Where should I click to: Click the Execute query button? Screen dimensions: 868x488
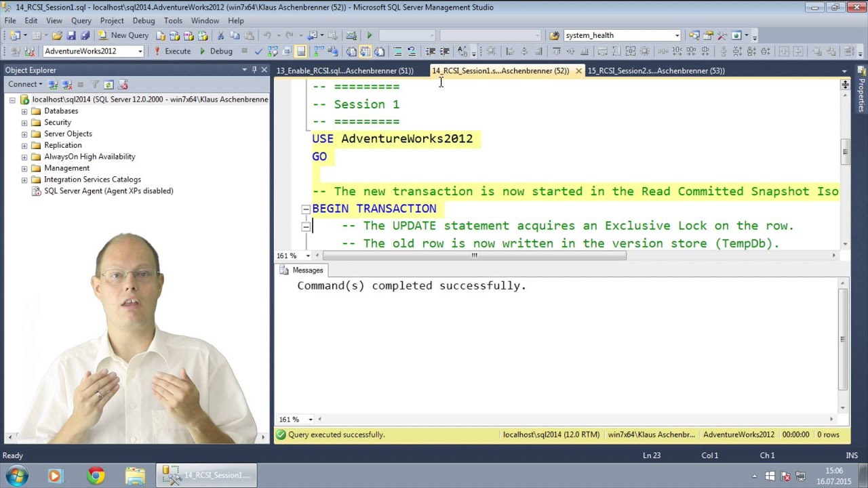(172, 51)
